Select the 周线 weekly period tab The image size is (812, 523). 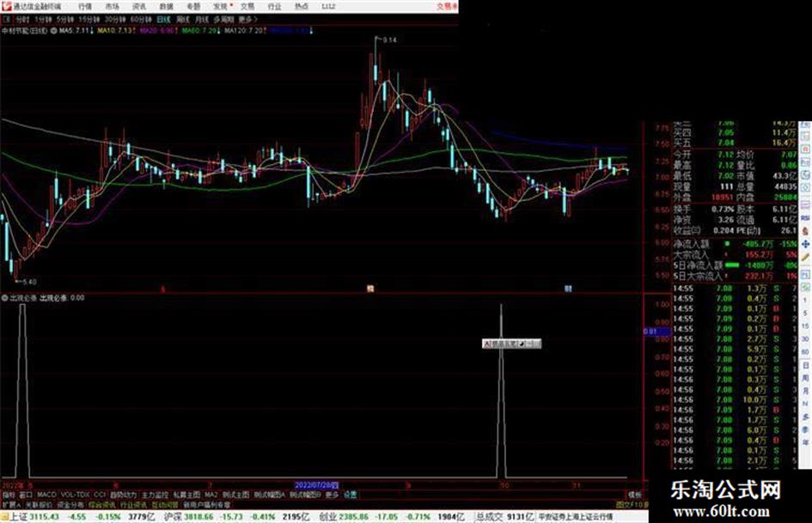[x=183, y=19]
